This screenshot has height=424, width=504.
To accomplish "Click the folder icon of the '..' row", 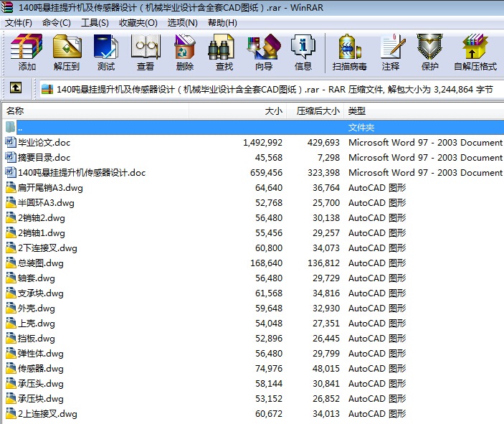I will point(10,127).
